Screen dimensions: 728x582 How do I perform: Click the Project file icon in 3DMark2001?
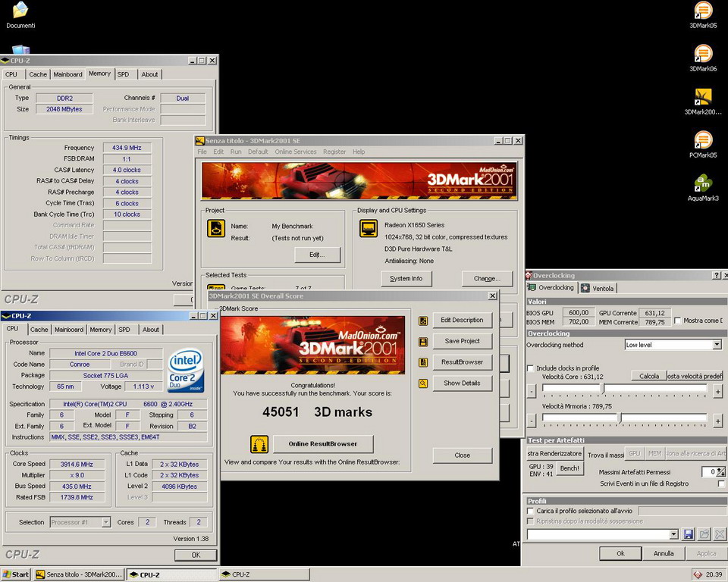pos(216,228)
